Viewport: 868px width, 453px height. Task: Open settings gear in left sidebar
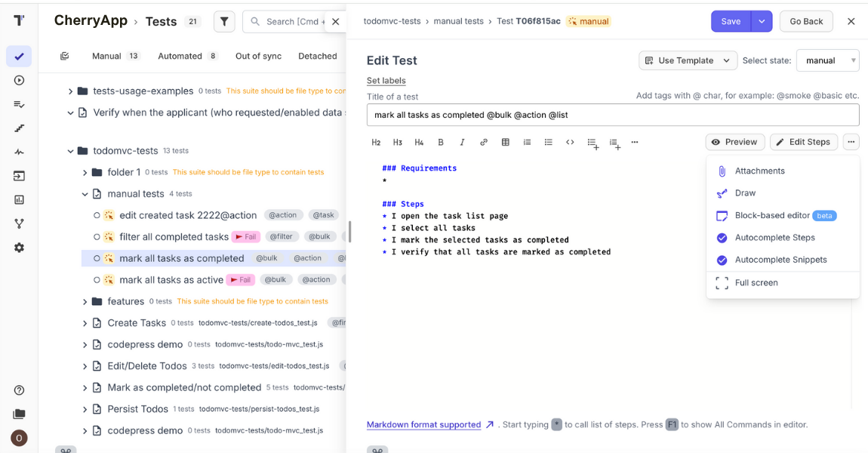20,248
